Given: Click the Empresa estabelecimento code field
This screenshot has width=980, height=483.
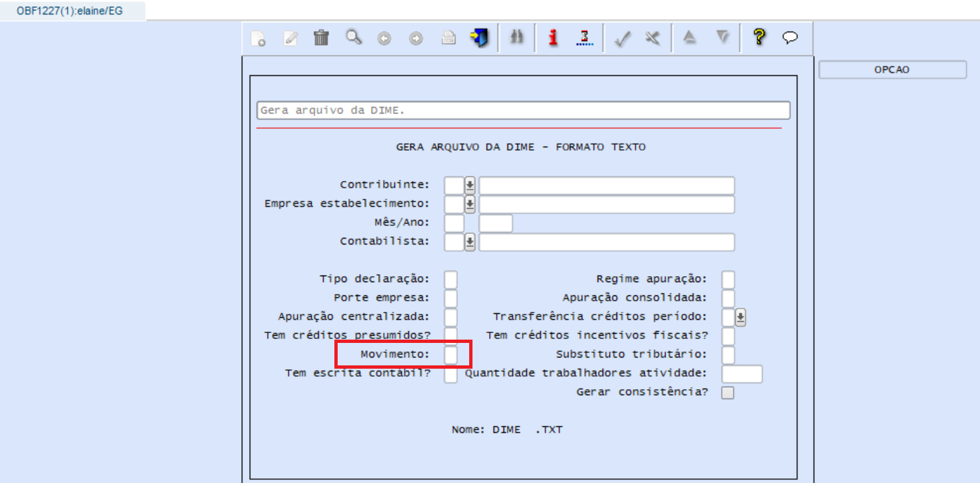Looking at the screenshot, I should pos(454,205).
